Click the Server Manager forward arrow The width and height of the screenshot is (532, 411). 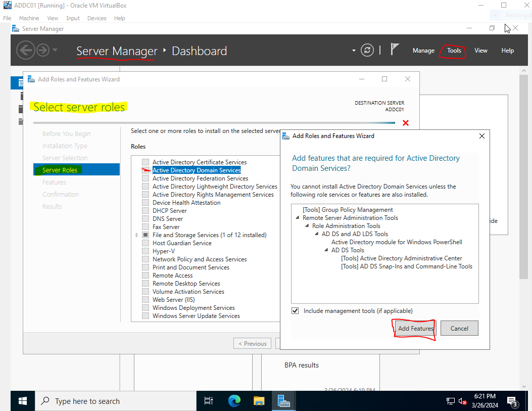pos(43,50)
